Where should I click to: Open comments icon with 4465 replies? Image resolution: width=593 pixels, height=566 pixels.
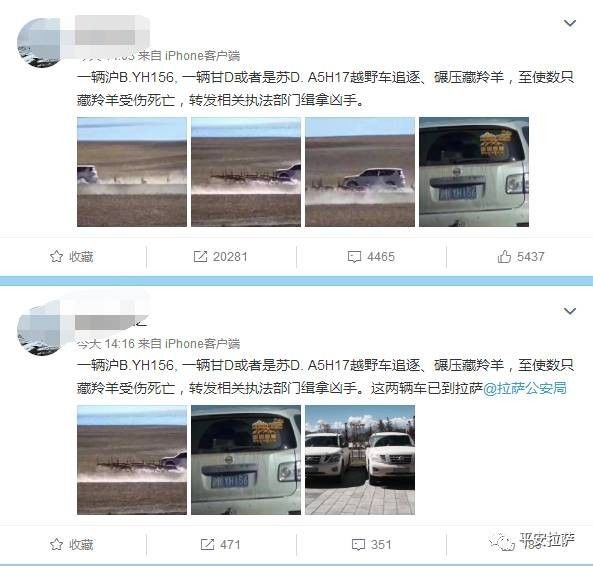(x=354, y=257)
